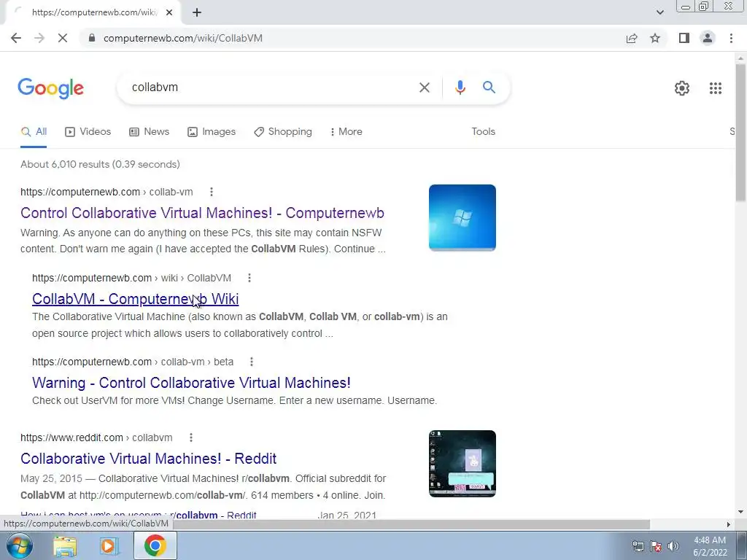
Task: Click the taskbar clock showing 4:48 AM
Action: click(710, 546)
